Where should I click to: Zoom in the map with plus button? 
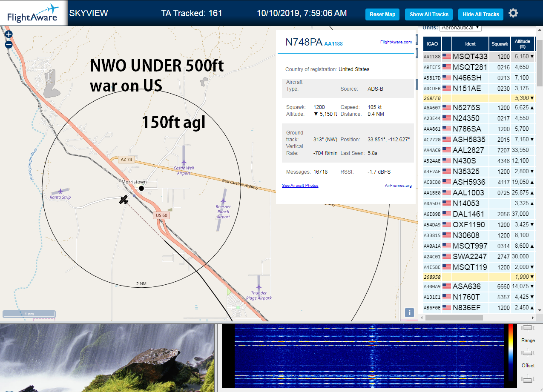click(9, 34)
